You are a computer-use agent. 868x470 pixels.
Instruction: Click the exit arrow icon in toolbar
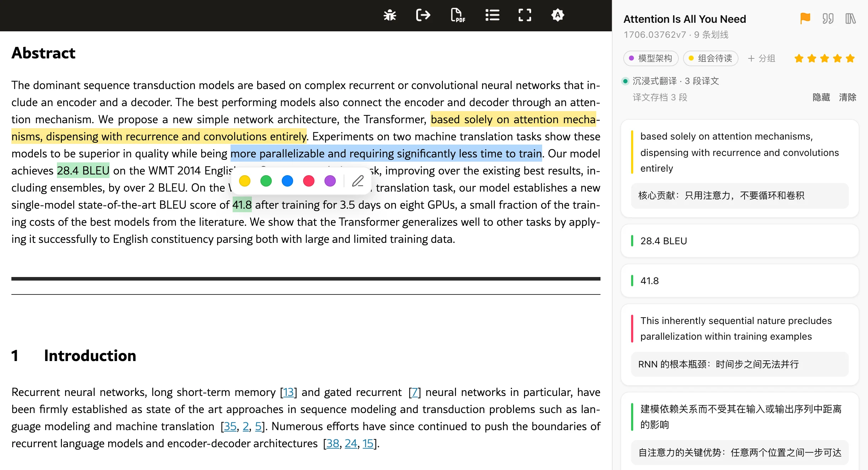(x=423, y=15)
